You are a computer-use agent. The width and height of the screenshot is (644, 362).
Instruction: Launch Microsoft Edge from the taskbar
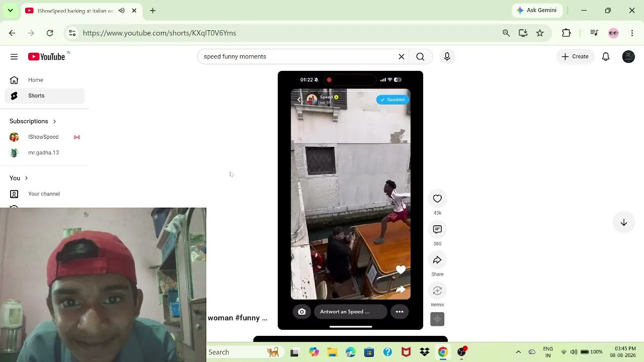(x=351, y=352)
